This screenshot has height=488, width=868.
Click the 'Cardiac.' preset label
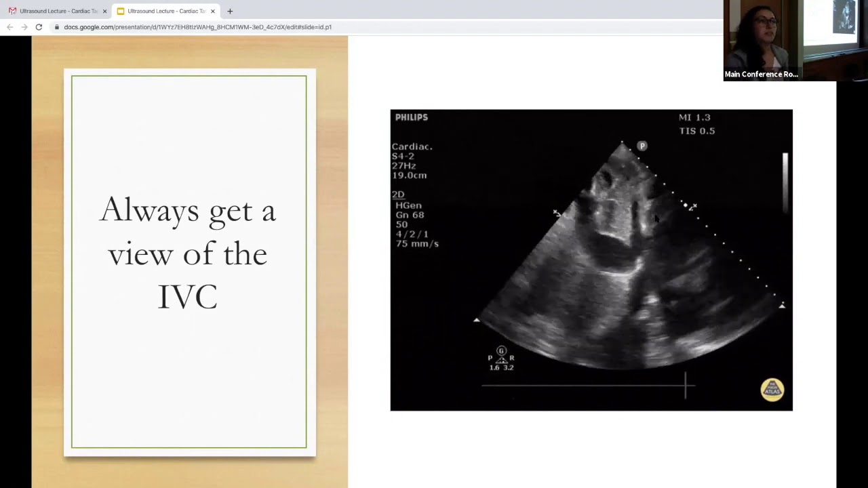point(412,146)
